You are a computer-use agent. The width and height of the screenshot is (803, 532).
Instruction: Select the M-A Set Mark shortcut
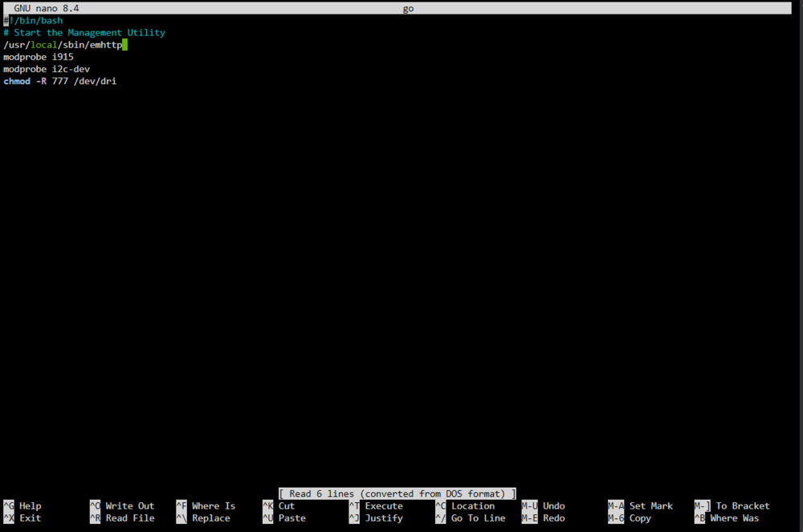tap(641, 506)
